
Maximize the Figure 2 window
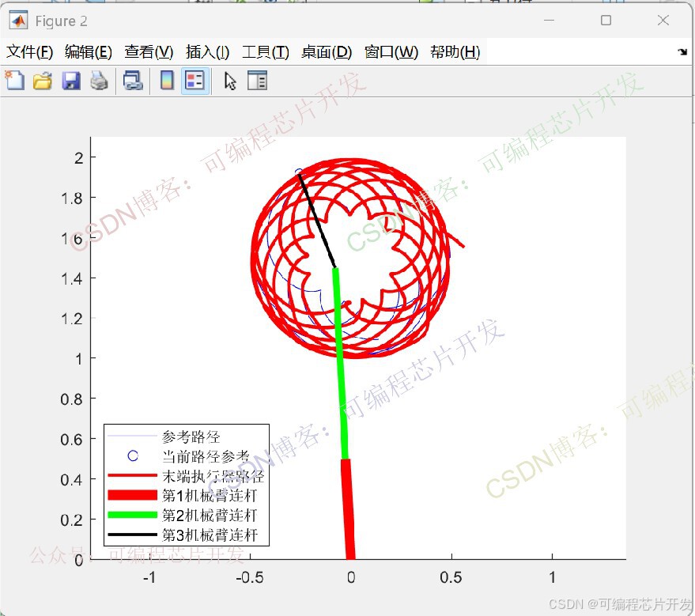coord(606,21)
